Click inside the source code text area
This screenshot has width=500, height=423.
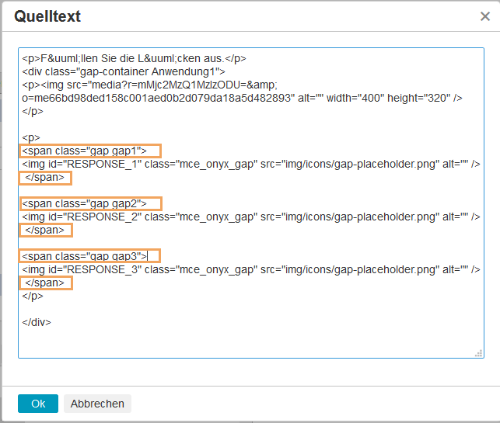point(251,203)
